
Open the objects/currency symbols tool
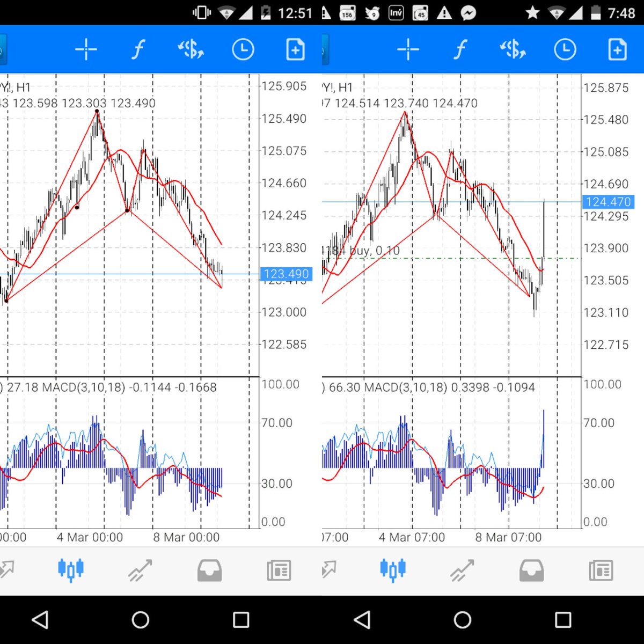pos(191,49)
